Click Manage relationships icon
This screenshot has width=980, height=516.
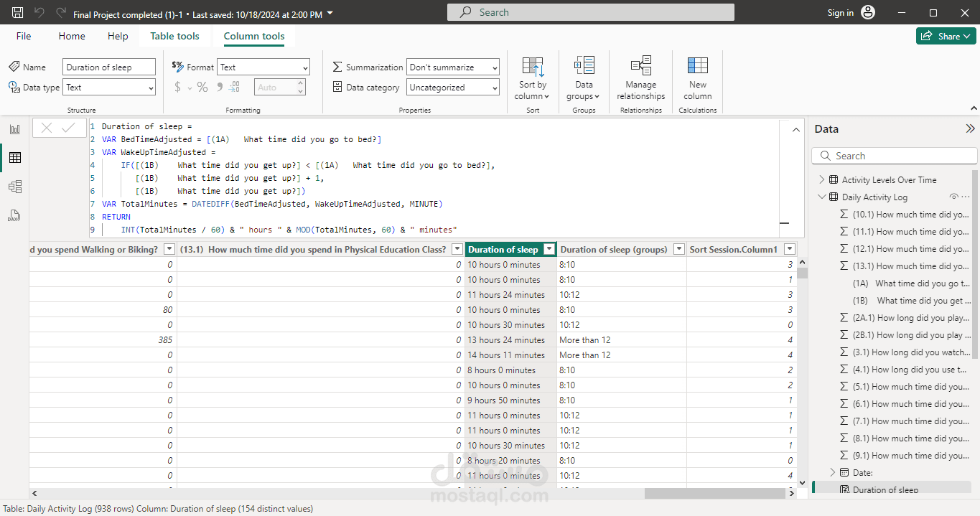(x=640, y=65)
